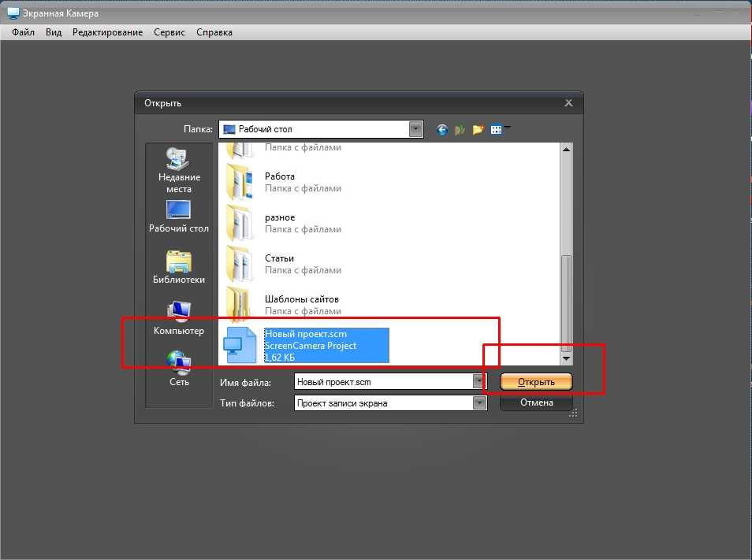This screenshot has height=560, width=752.
Task: Create a new folder using toolbar icon
Action: coord(478,129)
